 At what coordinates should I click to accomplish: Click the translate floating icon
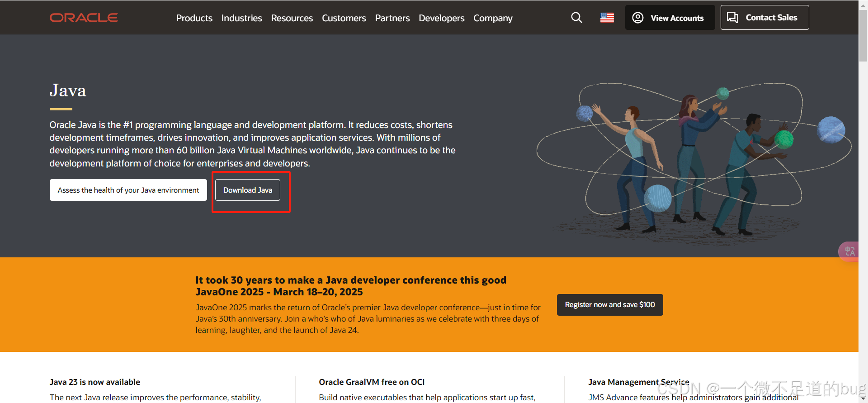coord(849,251)
